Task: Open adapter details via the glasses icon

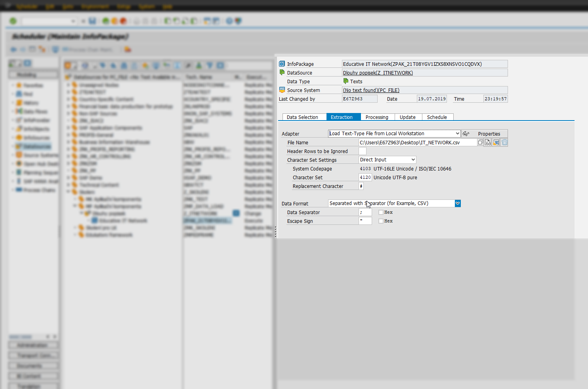Action: pos(466,133)
